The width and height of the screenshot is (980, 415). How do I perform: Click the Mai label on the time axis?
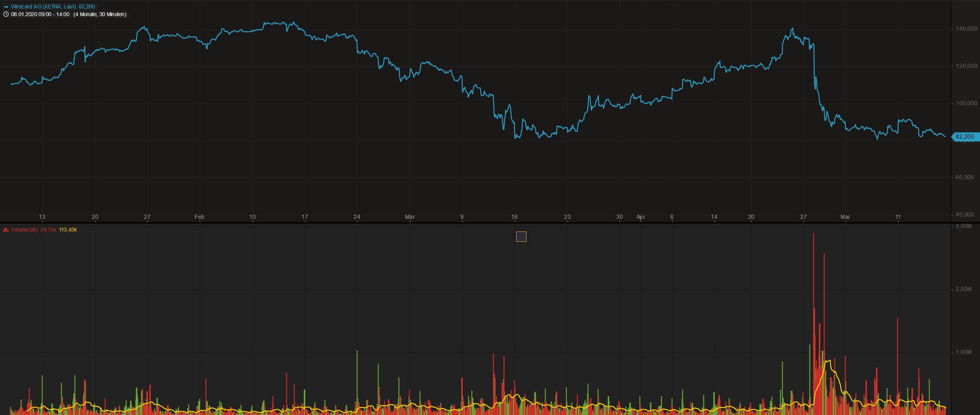point(845,217)
